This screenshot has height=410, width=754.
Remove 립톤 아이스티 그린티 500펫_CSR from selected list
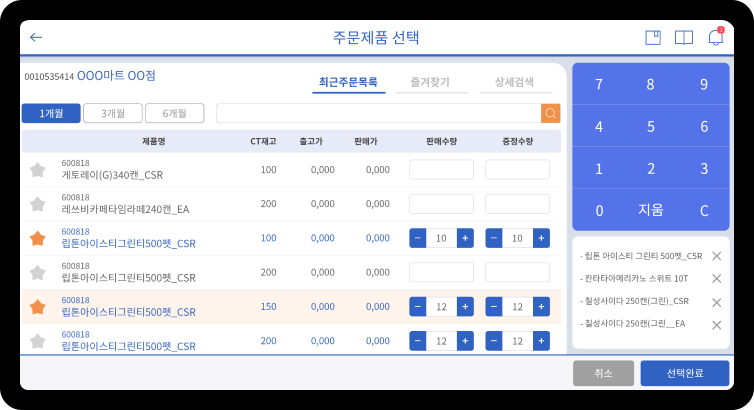point(716,256)
